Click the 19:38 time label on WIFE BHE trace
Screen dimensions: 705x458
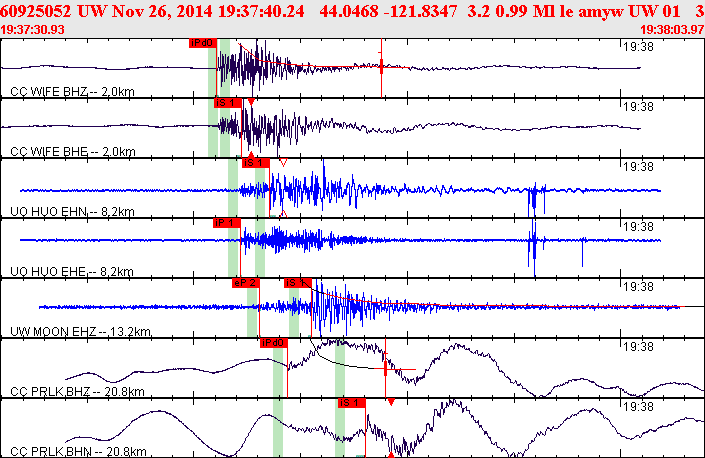(638, 107)
